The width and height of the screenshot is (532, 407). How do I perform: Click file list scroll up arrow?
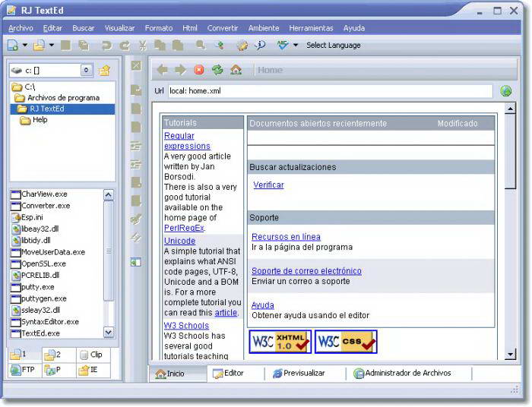click(x=108, y=195)
